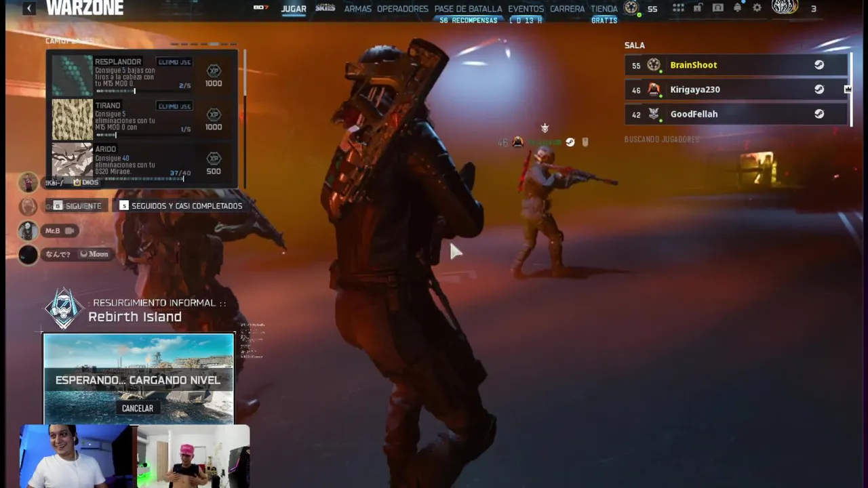
Task: Open the TIENDA tab
Action: (604, 9)
